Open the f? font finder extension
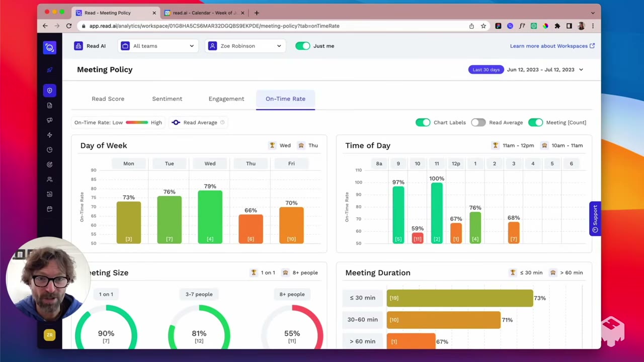 [x=522, y=26]
